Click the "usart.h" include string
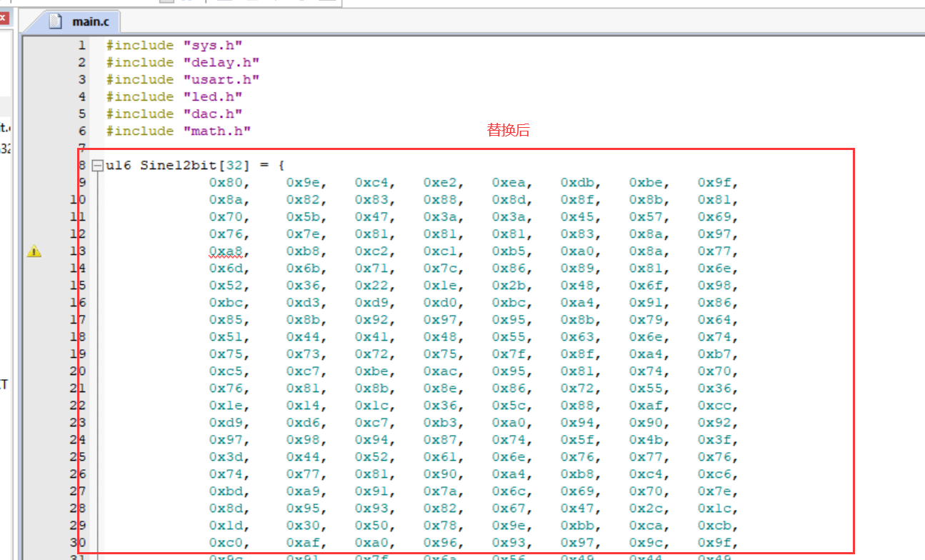Viewport: 925px width, 560px height. [220, 80]
